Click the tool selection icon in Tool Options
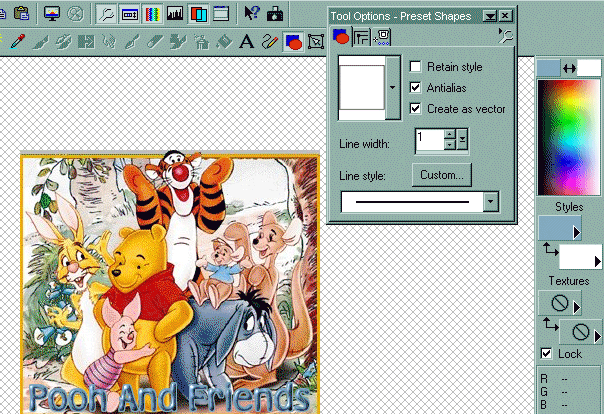 pyautogui.click(x=505, y=36)
